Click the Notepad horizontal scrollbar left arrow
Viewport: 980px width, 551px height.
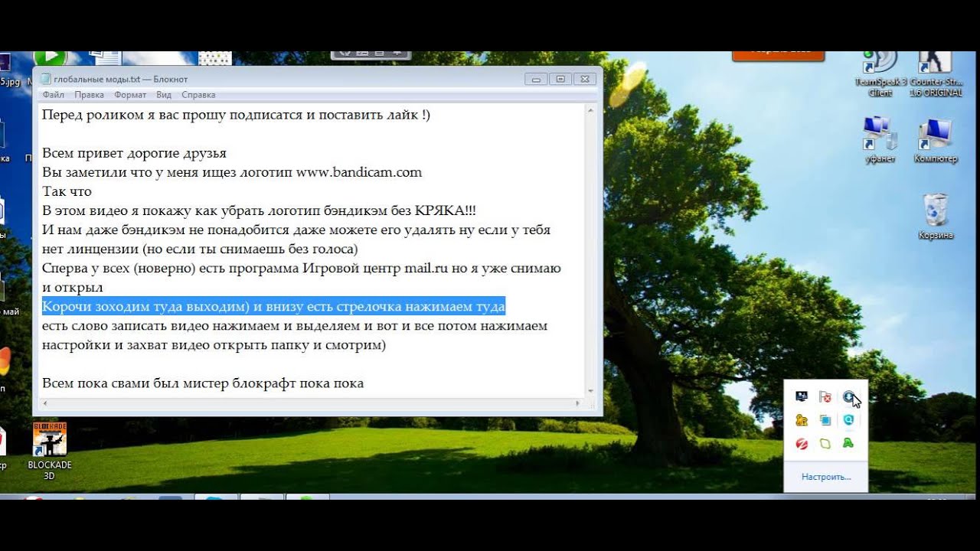pyautogui.click(x=44, y=403)
